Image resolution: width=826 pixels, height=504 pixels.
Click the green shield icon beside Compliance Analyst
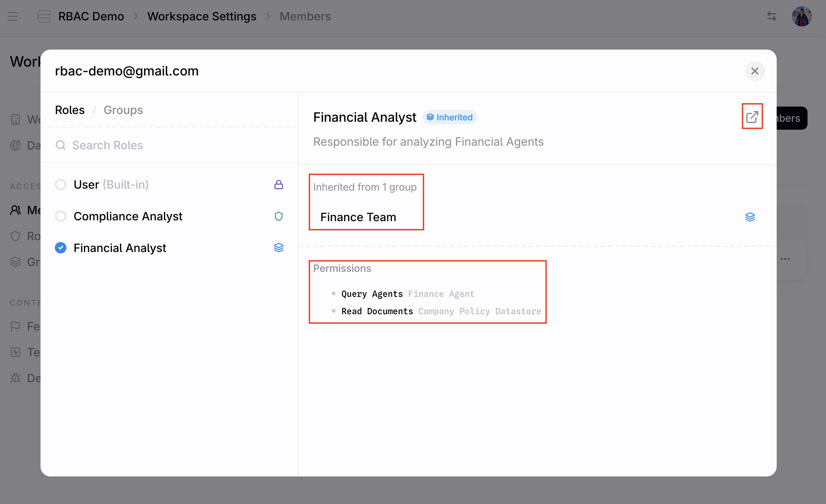point(279,216)
